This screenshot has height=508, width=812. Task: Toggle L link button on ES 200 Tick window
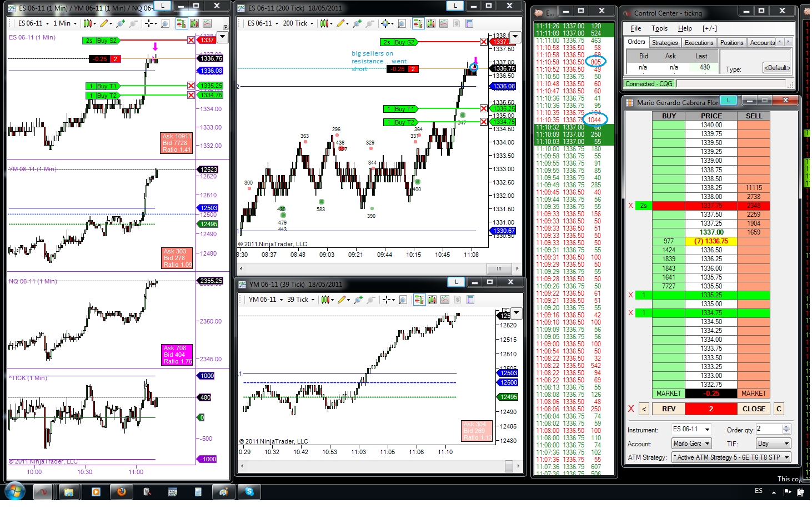point(455,6)
